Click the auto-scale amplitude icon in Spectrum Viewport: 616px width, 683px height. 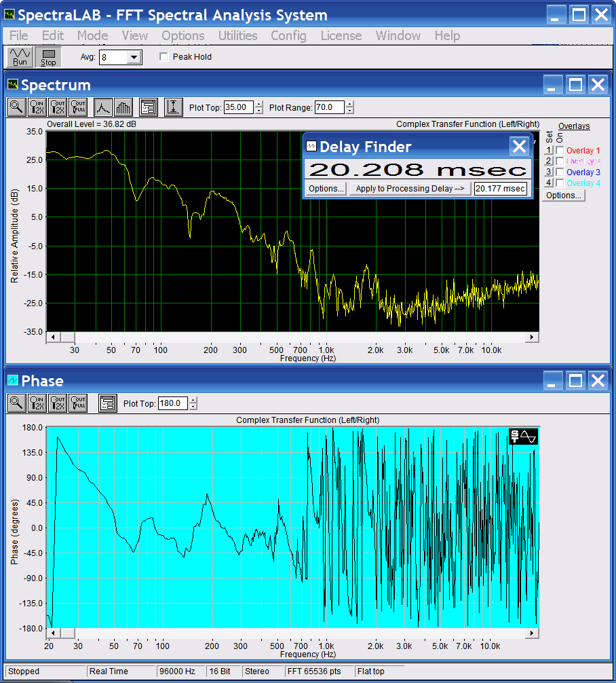174,107
